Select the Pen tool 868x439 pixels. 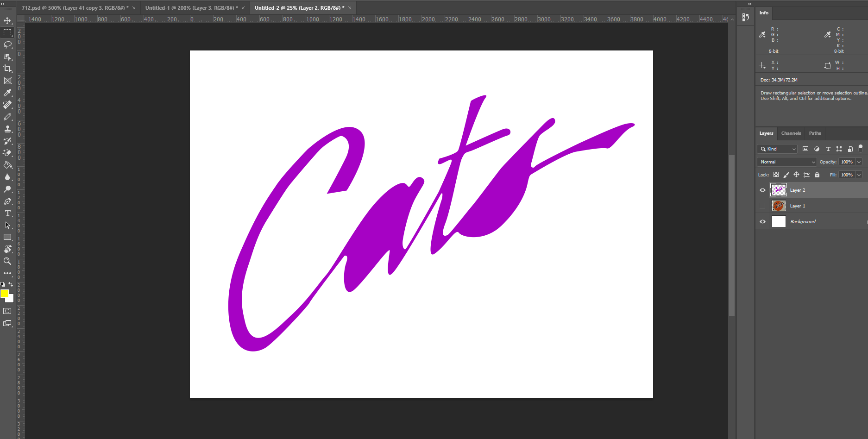[7, 201]
